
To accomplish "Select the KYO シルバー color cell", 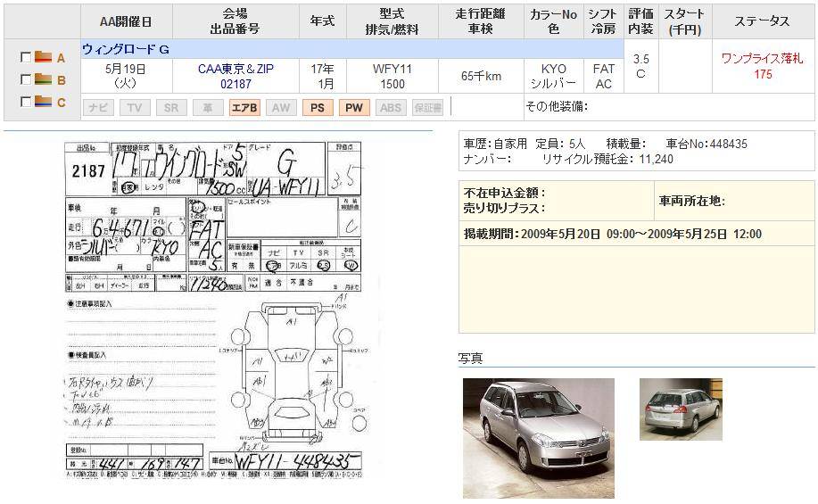I will tap(553, 76).
